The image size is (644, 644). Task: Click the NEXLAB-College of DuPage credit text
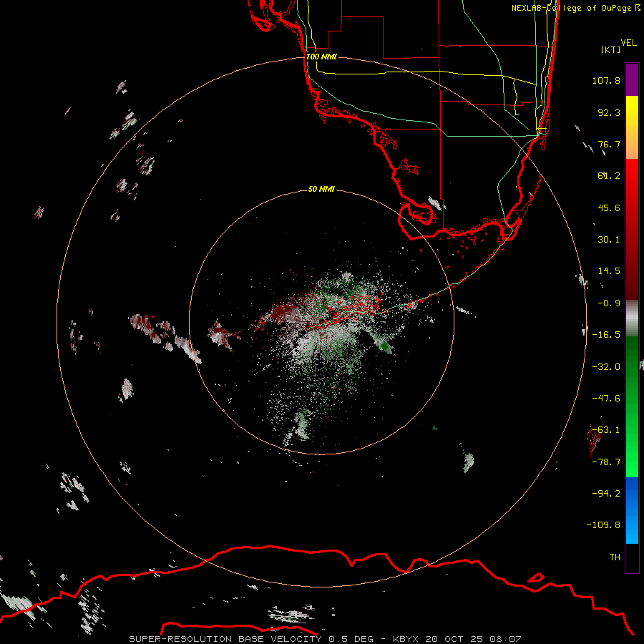575,8
